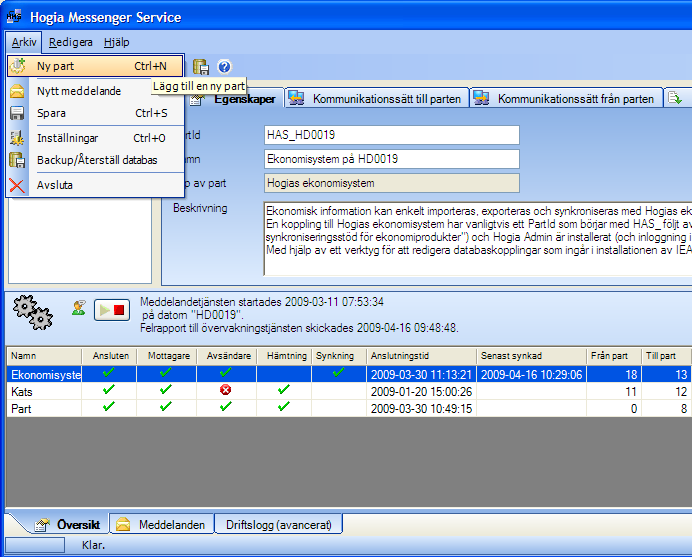The width and height of the screenshot is (692, 557).
Task: Click the Hogias ekonomisystem type field
Action: (392, 183)
